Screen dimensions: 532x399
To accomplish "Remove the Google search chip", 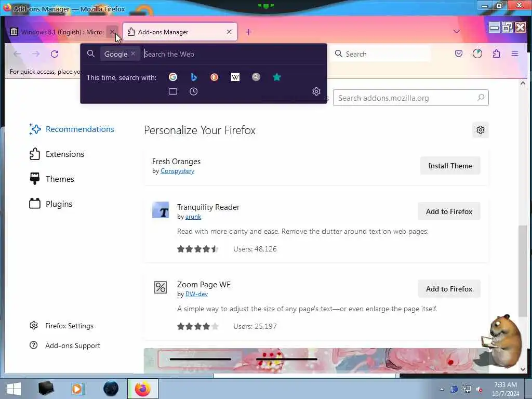I will tap(133, 54).
